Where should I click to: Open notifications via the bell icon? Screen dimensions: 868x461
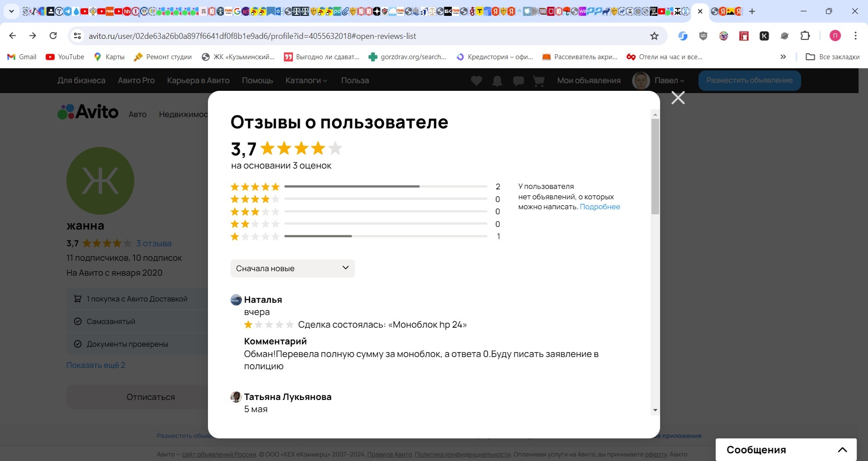click(x=497, y=80)
